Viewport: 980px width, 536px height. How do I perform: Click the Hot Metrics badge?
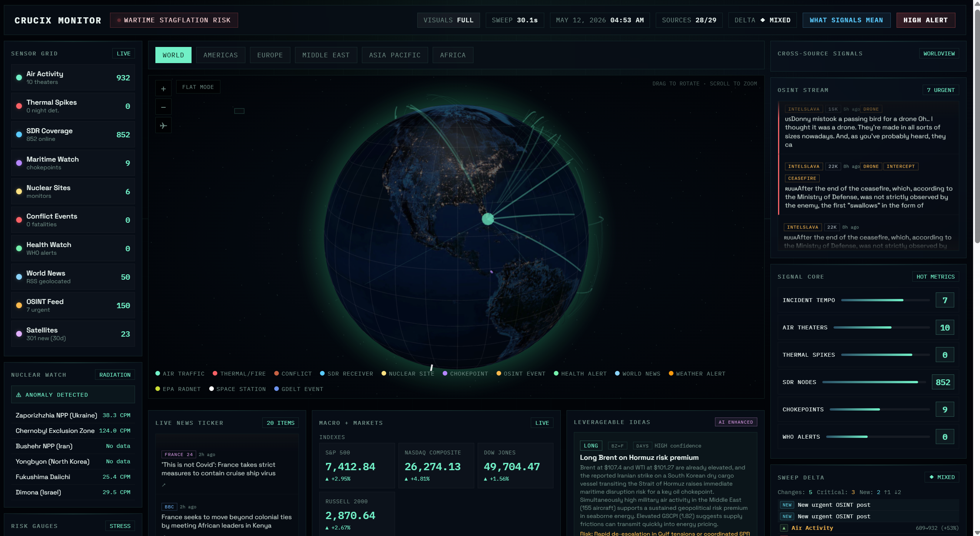[x=936, y=277]
